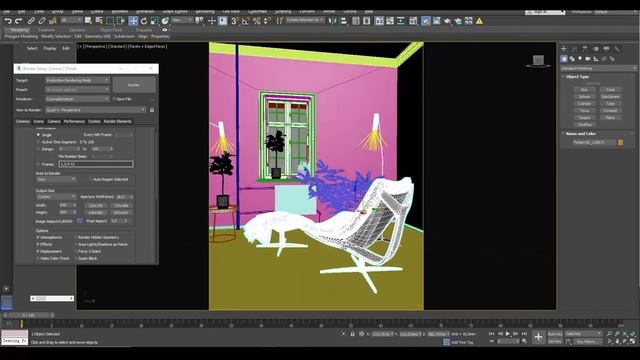Click the Set Key plus icon

[x=538, y=337]
